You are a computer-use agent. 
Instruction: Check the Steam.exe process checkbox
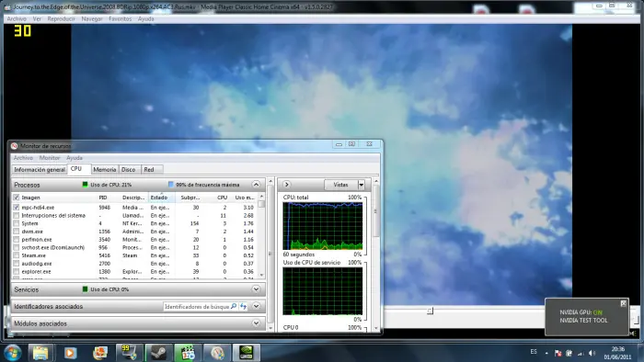click(16, 255)
